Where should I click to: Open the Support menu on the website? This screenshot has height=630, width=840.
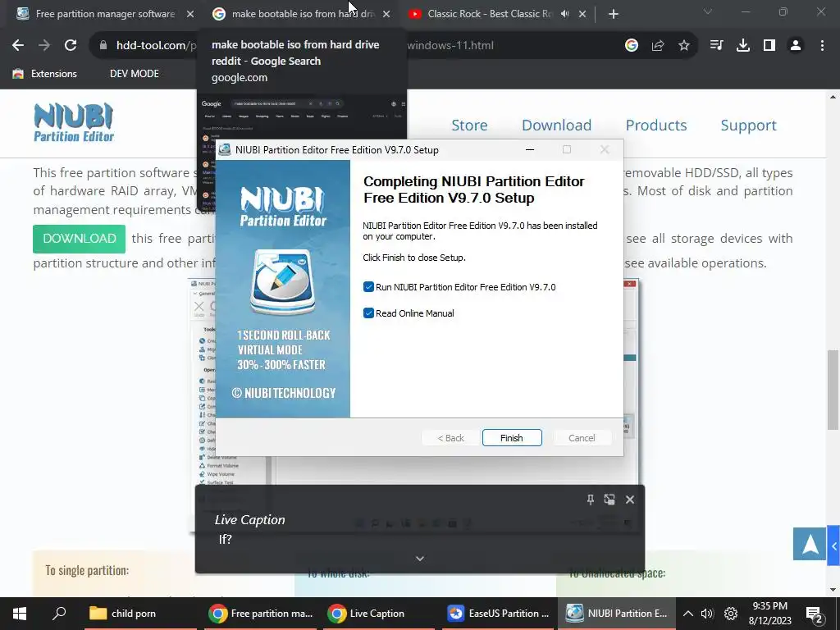[748, 126]
